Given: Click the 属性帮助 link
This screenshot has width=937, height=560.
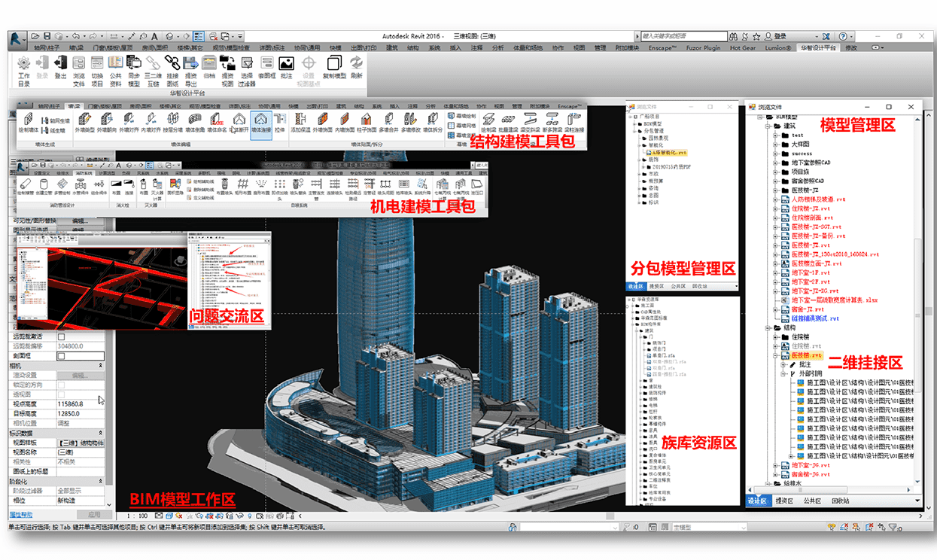Looking at the screenshot, I should [x=20, y=515].
